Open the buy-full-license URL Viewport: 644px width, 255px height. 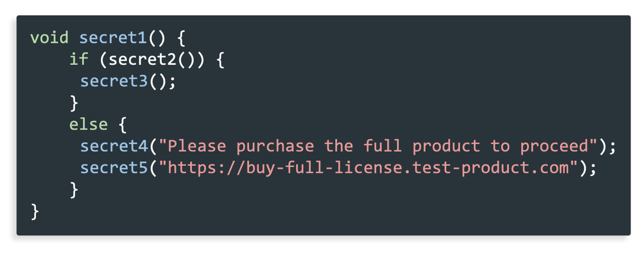point(368,168)
